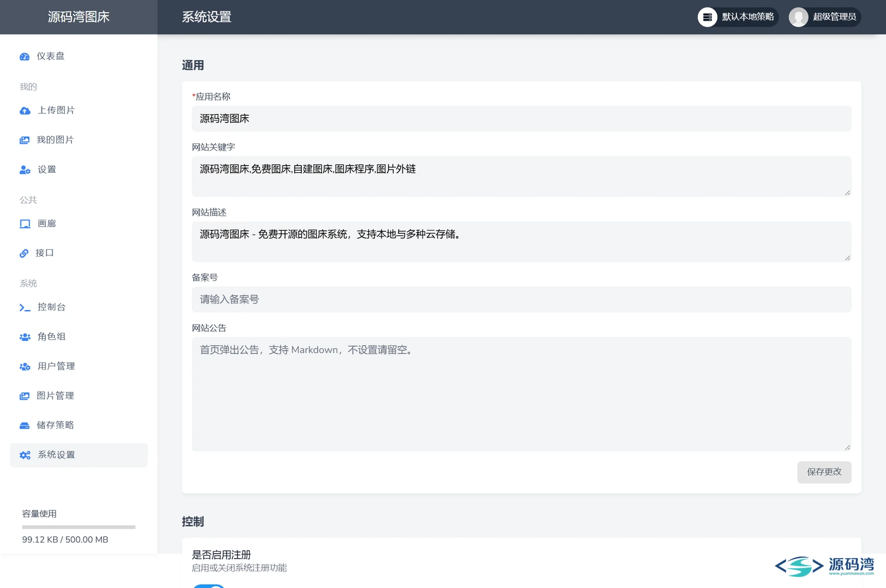Image resolution: width=886 pixels, height=588 pixels.
Task: Click the gallery laptop icon beside 画廊
Action: (25, 224)
